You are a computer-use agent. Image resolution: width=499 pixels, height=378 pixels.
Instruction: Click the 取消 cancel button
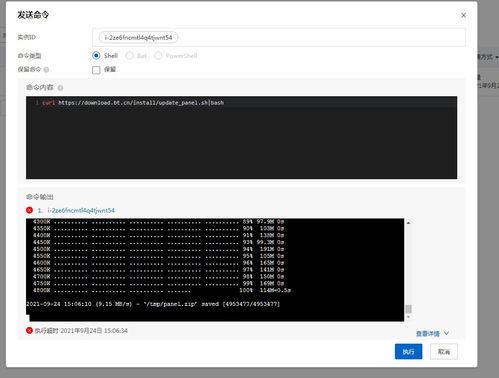point(444,352)
